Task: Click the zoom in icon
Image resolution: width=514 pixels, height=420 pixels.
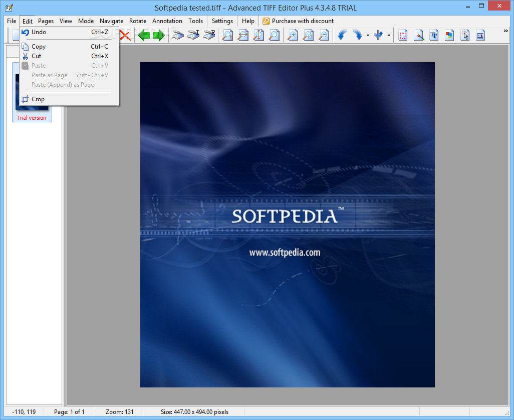Action: click(293, 35)
